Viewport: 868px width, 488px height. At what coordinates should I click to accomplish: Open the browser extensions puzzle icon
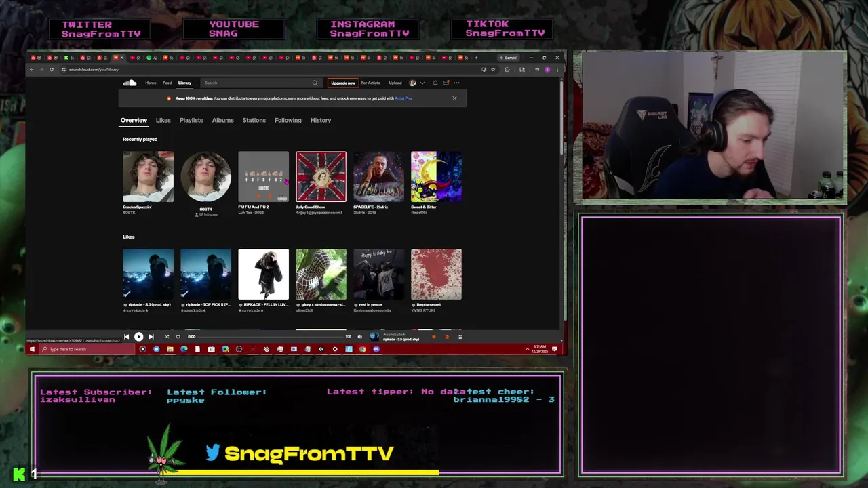tap(507, 70)
